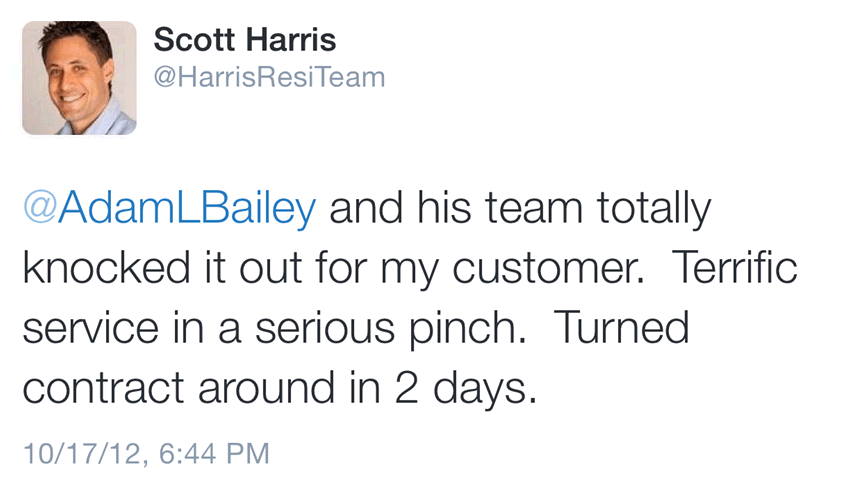The height and width of the screenshot is (498, 861).
Task: Open the @HarrisResiTeam handle
Action: 269,77
